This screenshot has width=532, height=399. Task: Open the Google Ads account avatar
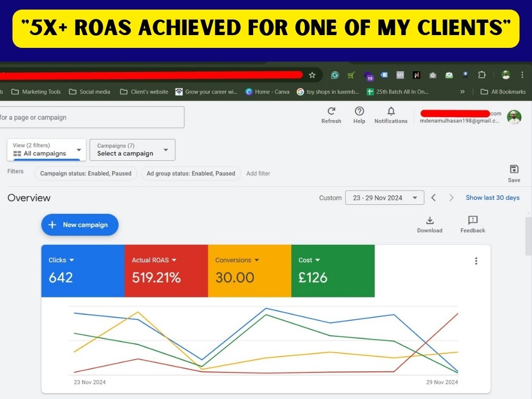click(x=514, y=117)
